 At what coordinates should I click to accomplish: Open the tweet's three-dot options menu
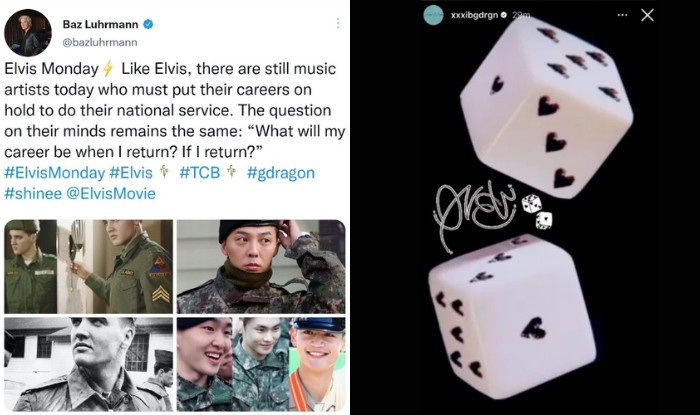338,23
